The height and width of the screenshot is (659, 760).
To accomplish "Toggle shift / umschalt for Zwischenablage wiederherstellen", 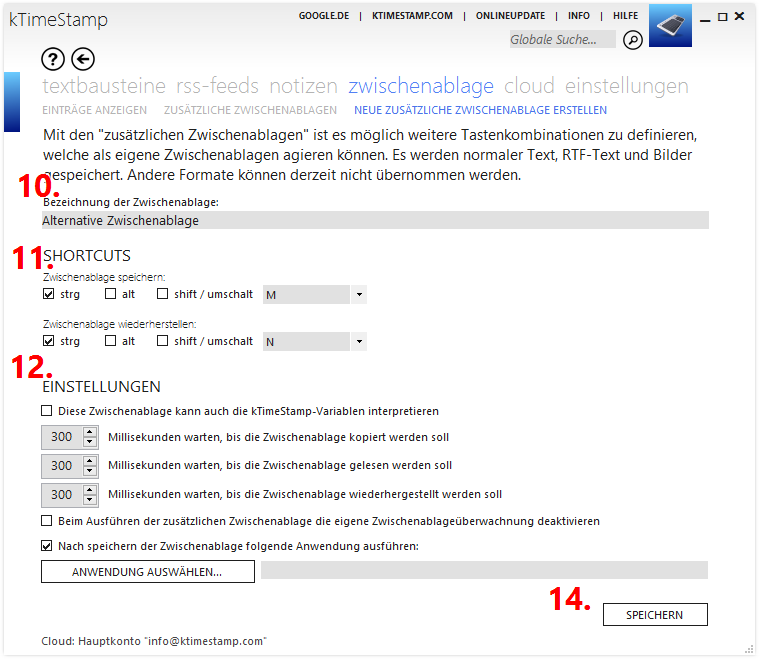I will 162,341.
